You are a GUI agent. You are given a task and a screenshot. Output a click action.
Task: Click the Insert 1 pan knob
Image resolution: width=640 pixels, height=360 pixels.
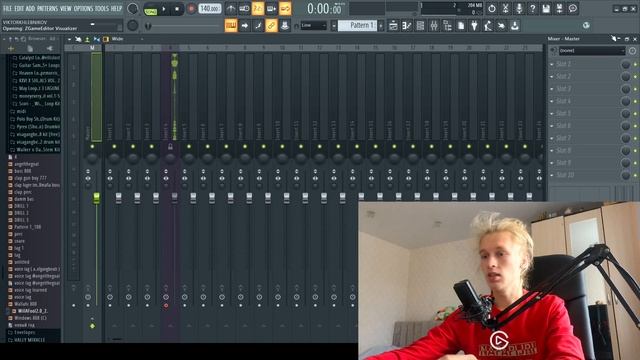coord(114,158)
